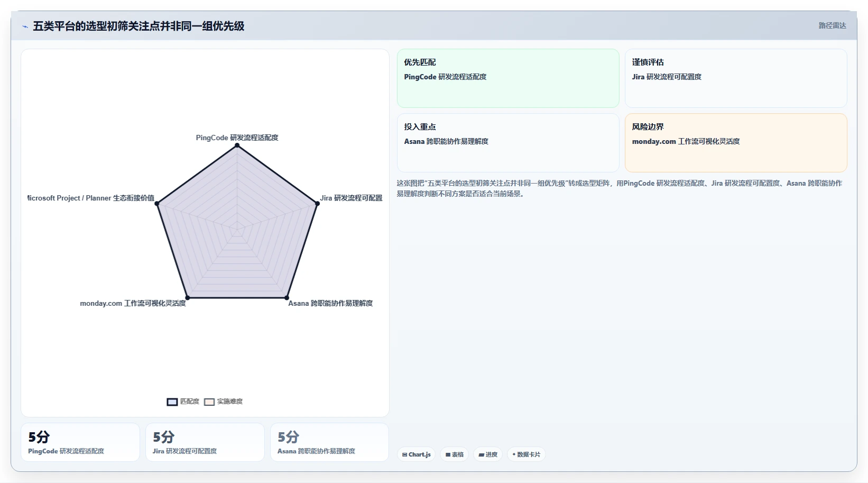The width and height of the screenshot is (868, 483).
Task: Click the 5分 Jira 研发流程可配置度 stat card
Action: coord(205,442)
